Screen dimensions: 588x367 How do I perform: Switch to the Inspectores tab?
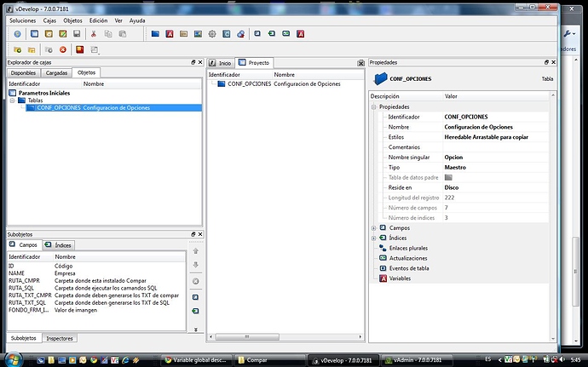tap(60, 338)
